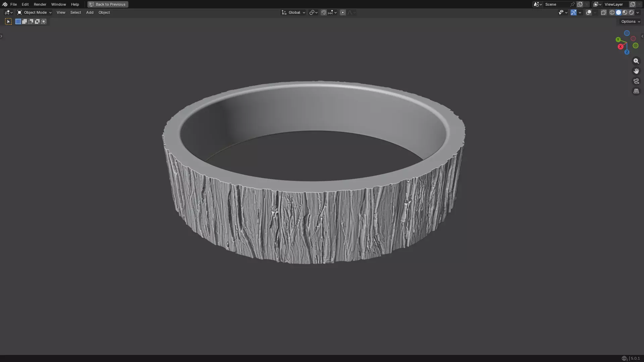
Task: Open Scene browse dropdown
Action: point(538,4)
